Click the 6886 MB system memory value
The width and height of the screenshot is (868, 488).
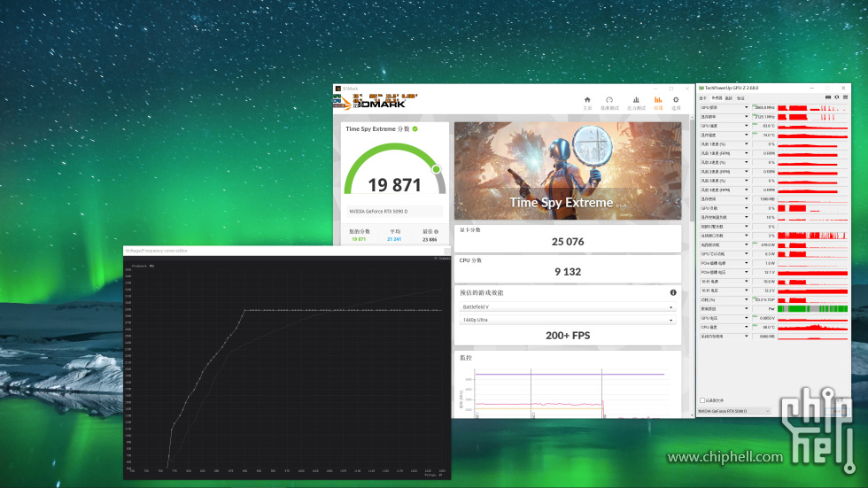[767, 337]
